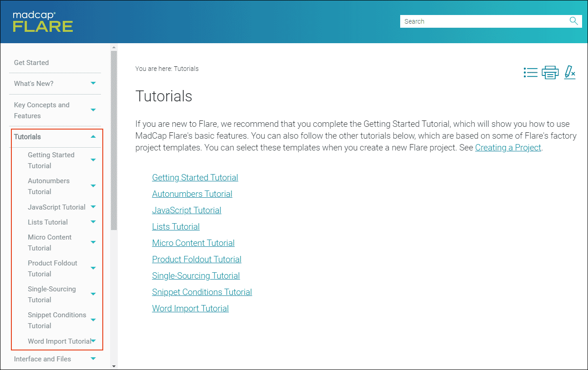Open Getting Started Tutorial body link
The image size is (588, 370).
(x=195, y=177)
